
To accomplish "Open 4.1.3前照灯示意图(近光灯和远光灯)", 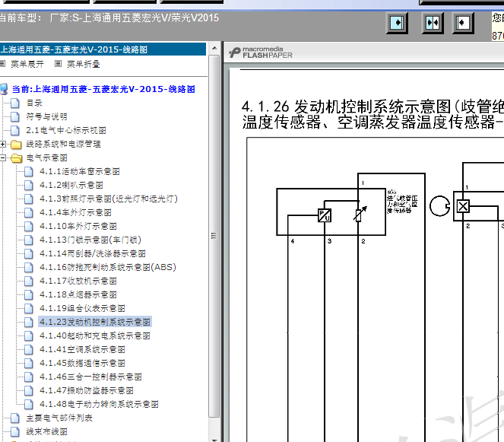I will click(x=109, y=199).
